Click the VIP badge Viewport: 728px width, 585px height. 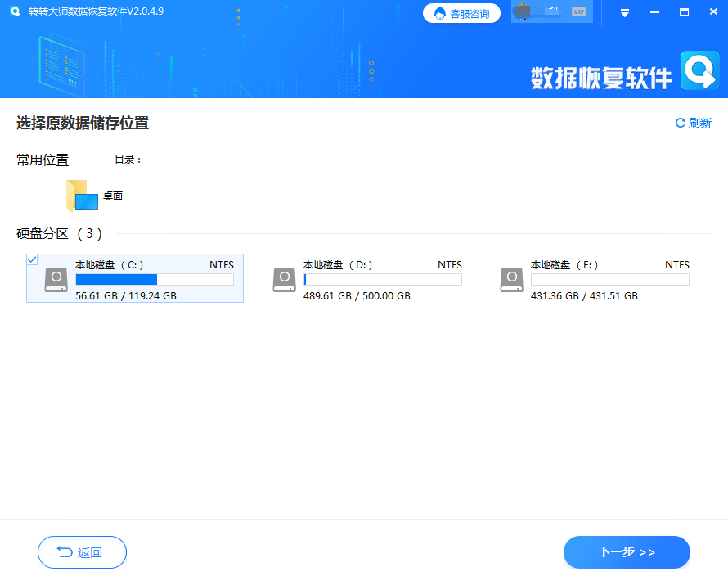tap(578, 12)
